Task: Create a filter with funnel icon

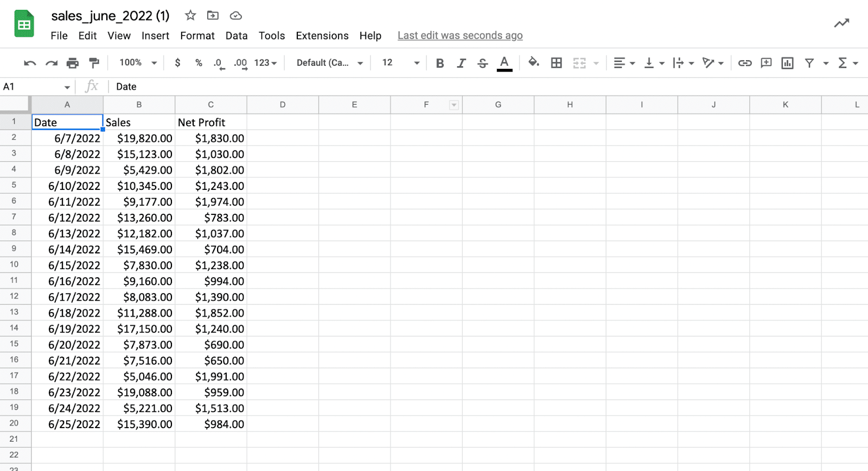Action: 809,63
